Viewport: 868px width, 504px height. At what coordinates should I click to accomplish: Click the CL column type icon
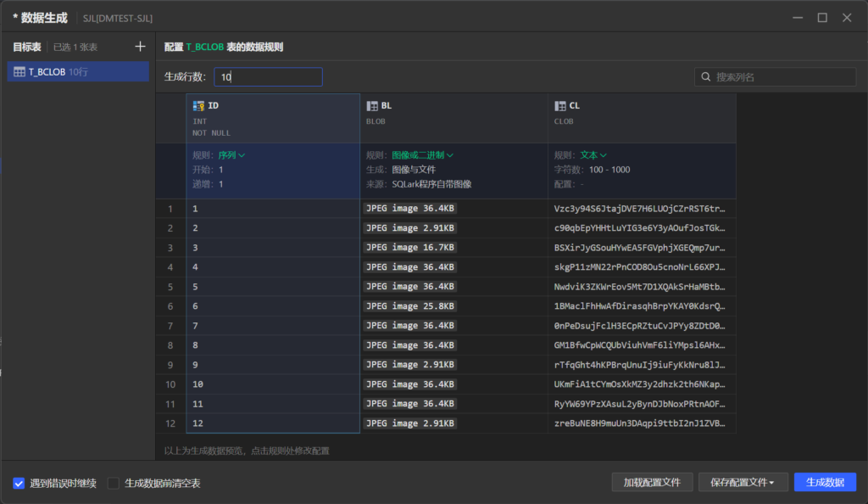[560, 106]
